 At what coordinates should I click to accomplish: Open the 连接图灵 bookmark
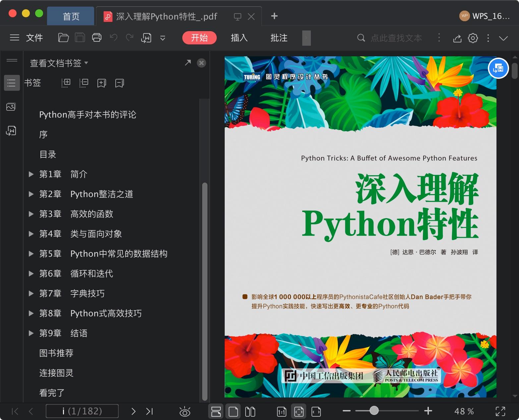tap(56, 373)
